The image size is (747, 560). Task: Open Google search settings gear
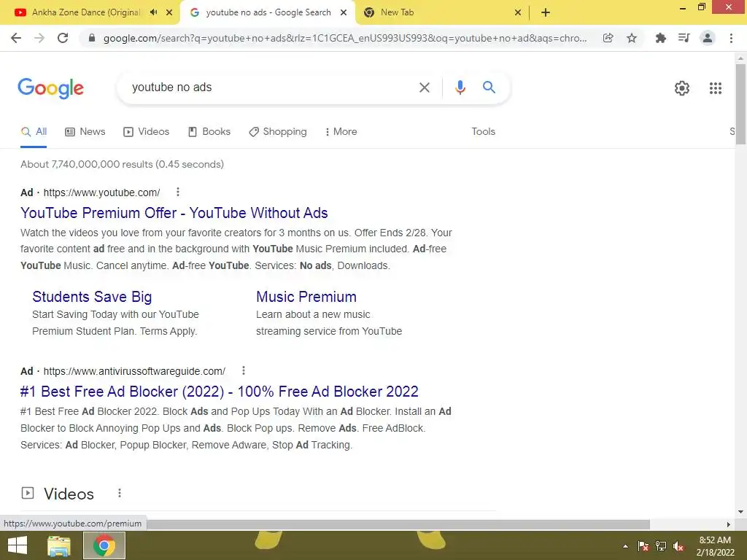pyautogui.click(x=682, y=88)
